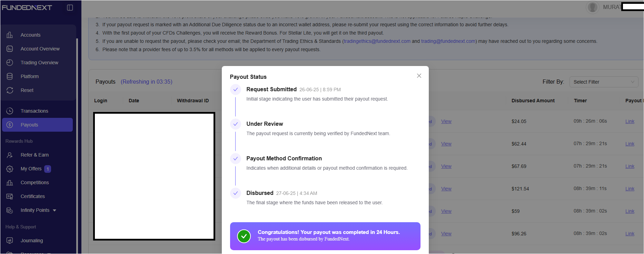The height and width of the screenshot is (254, 644).
Task: Click the Transactions clock icon
Action: (x=10, y=111)
